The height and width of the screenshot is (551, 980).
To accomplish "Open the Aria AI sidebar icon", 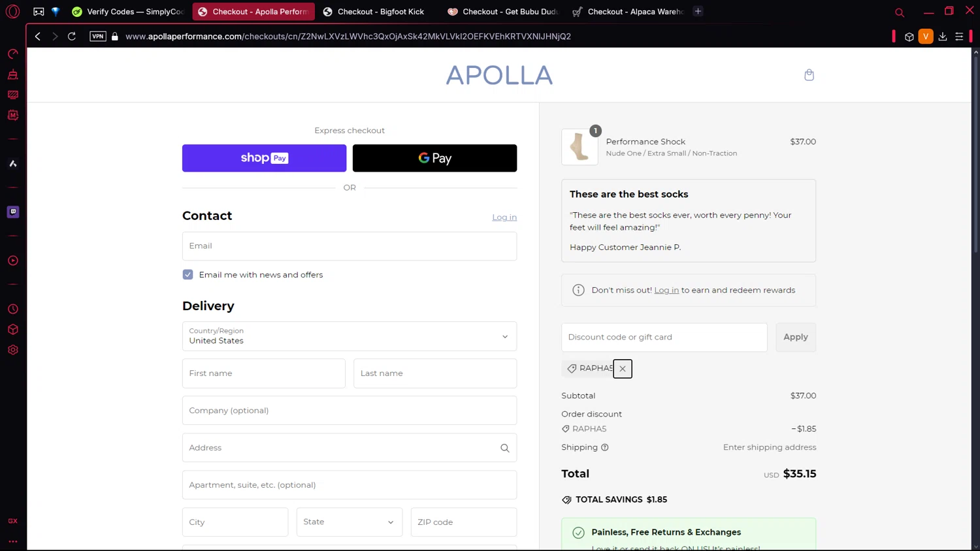I will coord(13,164).
